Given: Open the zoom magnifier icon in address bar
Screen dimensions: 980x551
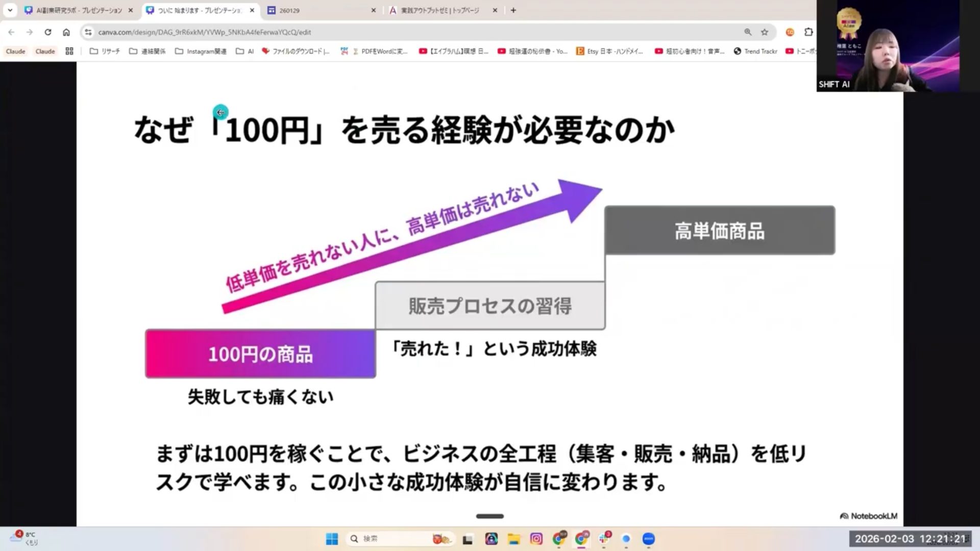Looking at the screenshot, I should 748,32.
